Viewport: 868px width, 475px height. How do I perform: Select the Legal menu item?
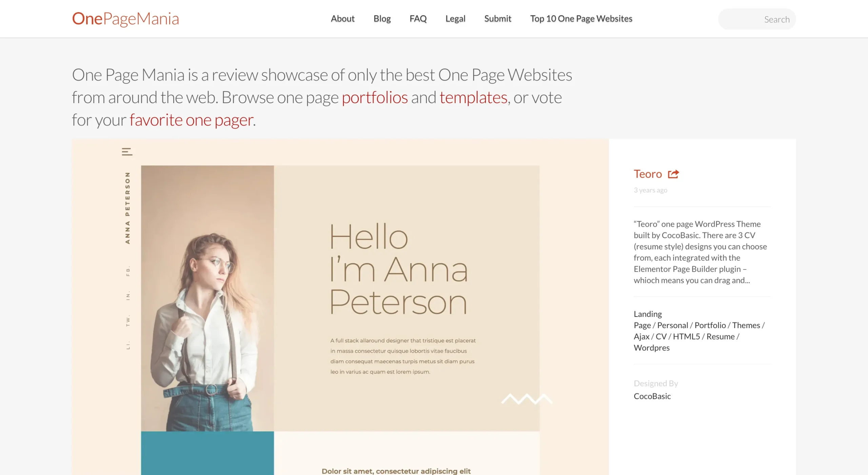455,19
